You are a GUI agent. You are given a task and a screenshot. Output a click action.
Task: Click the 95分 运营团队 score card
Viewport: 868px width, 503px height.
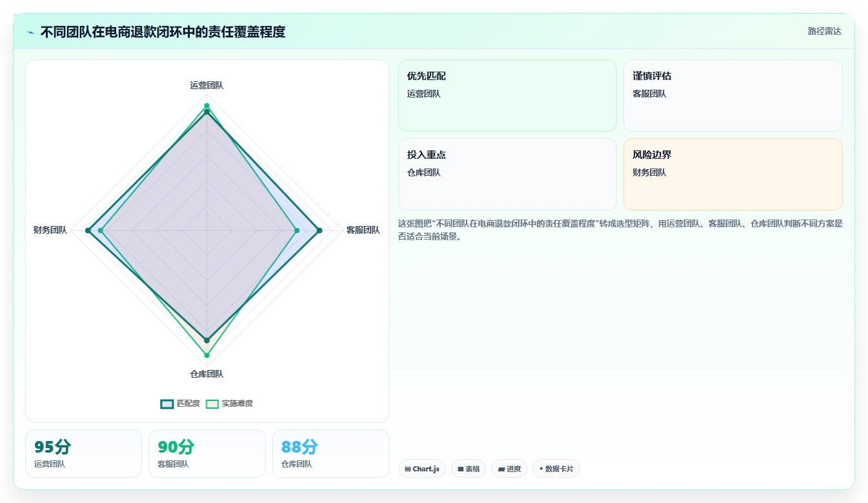click(x=83, y=453)
